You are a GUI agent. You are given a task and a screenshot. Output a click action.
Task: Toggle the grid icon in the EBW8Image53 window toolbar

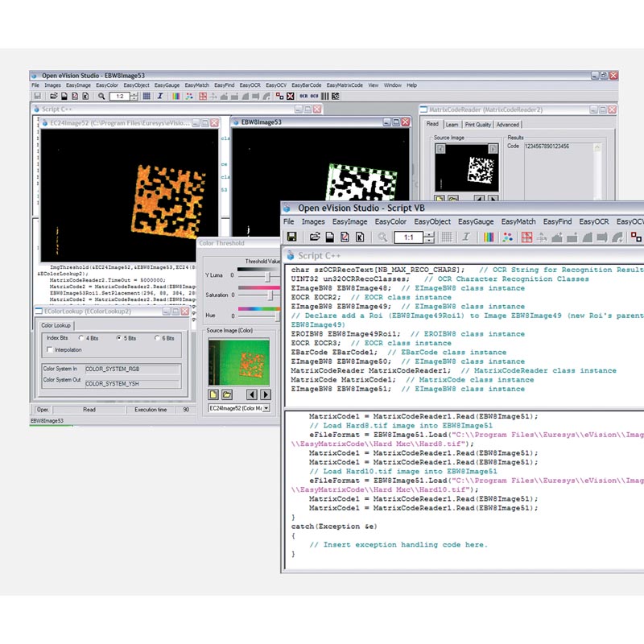[147, 96]
